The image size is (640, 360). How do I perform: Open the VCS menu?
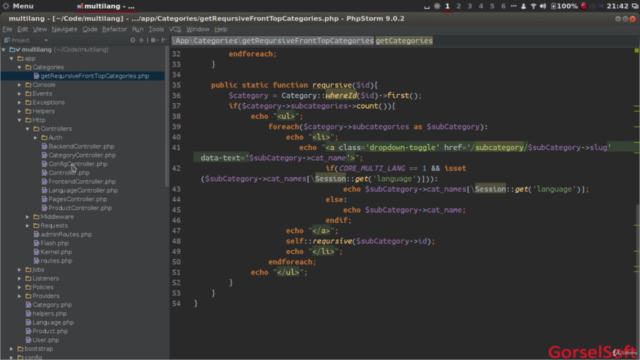coord(175,29)
